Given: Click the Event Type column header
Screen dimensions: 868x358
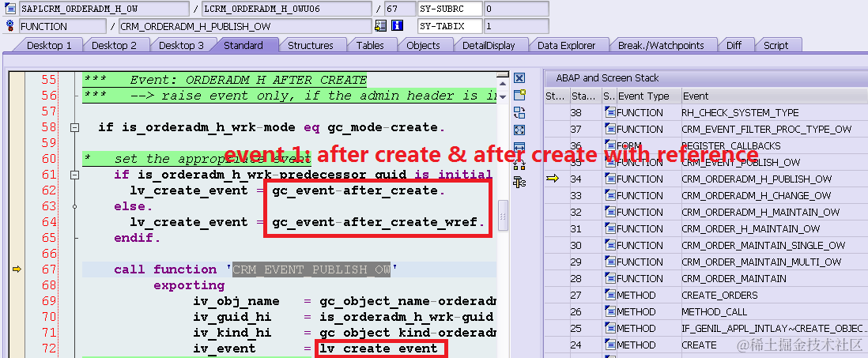Looking at the screenshot, I should pyautogui.click(x=647, y=96).
